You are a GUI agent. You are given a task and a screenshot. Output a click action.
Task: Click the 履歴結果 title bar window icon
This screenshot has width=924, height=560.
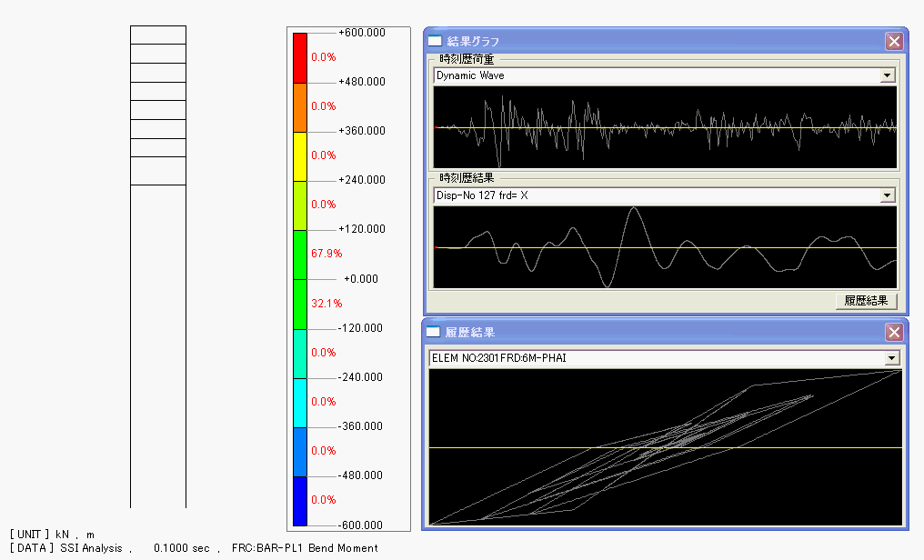(433, 332)
